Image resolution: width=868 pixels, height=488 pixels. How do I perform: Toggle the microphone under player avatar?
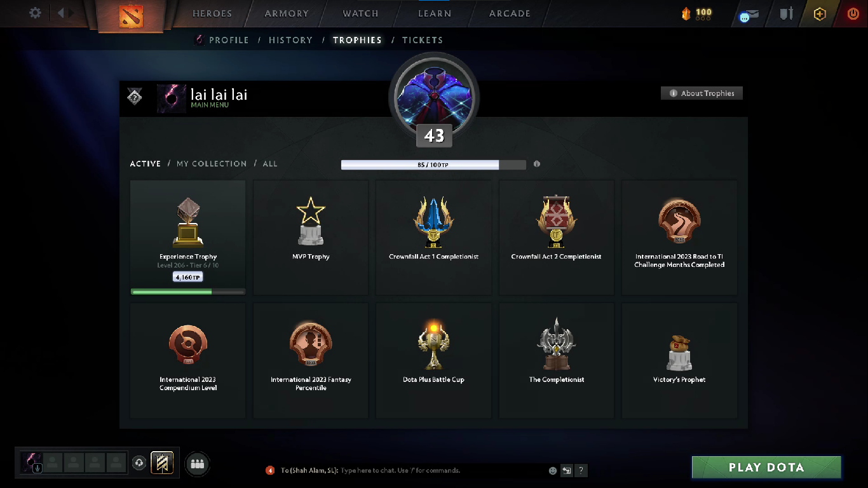38,468
